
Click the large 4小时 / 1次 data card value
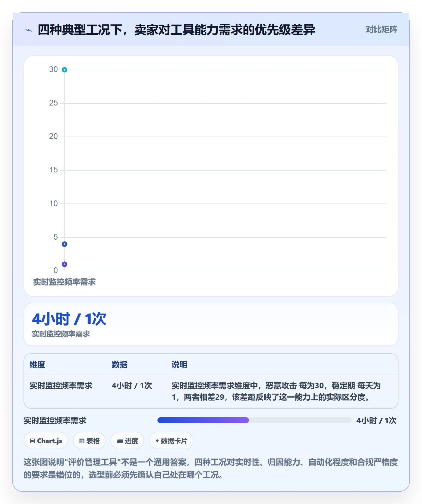(69, 319)
